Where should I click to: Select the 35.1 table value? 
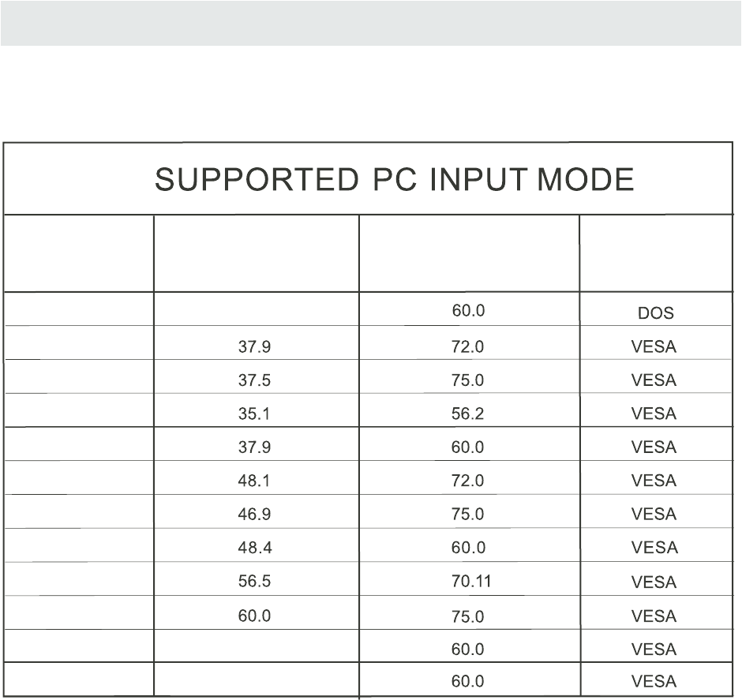point(254,414)
